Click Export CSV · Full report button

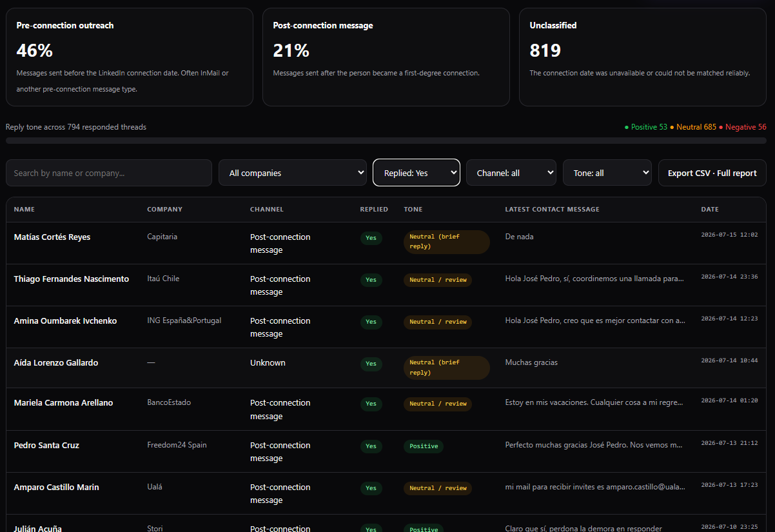pyautogui.click(x=712, y=173)
